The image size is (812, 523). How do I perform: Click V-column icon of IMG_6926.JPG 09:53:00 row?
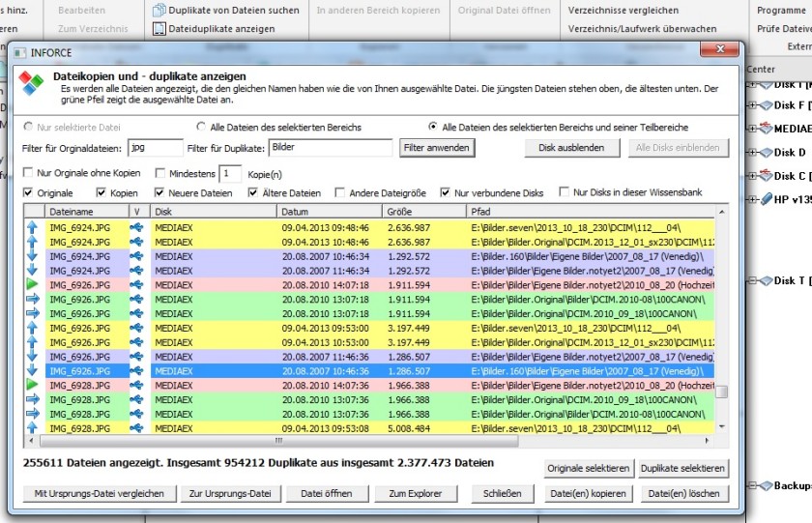click(x=136, y=328)
